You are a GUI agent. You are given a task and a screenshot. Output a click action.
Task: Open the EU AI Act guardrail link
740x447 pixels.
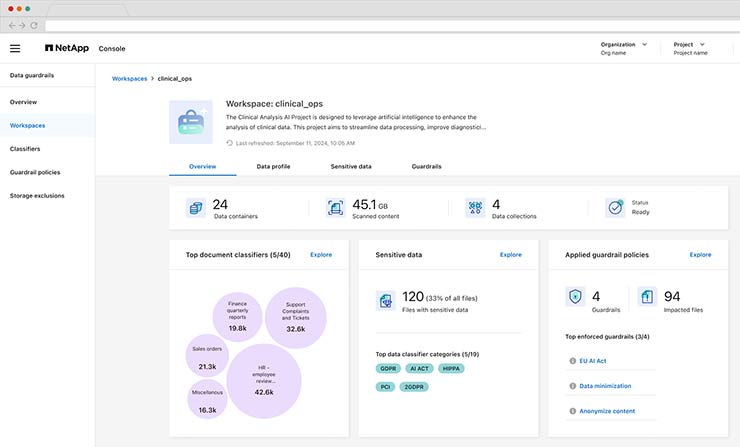coord(596,359)
